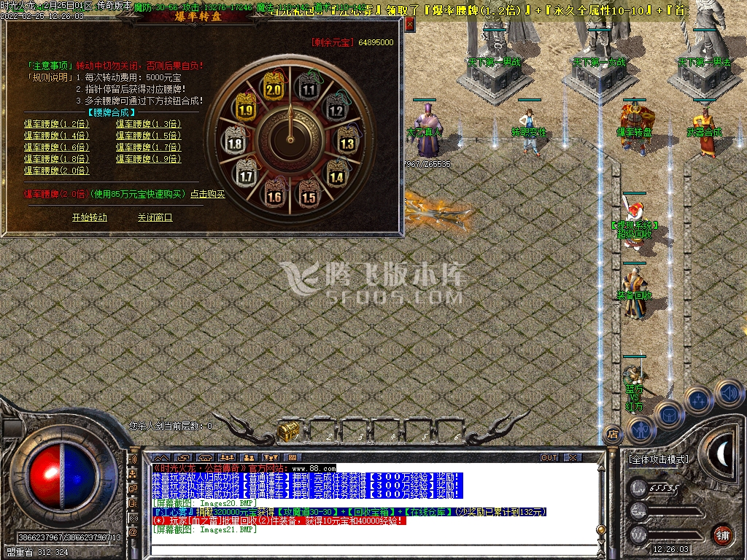Toggle the game sound speaker button
Screen dimensions: 747x560
pos(727,393)
